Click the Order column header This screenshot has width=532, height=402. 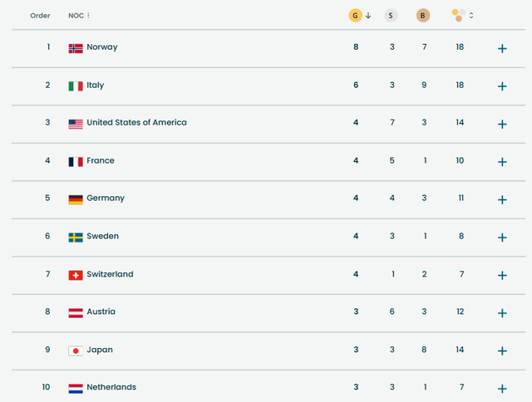click(40, 16)
